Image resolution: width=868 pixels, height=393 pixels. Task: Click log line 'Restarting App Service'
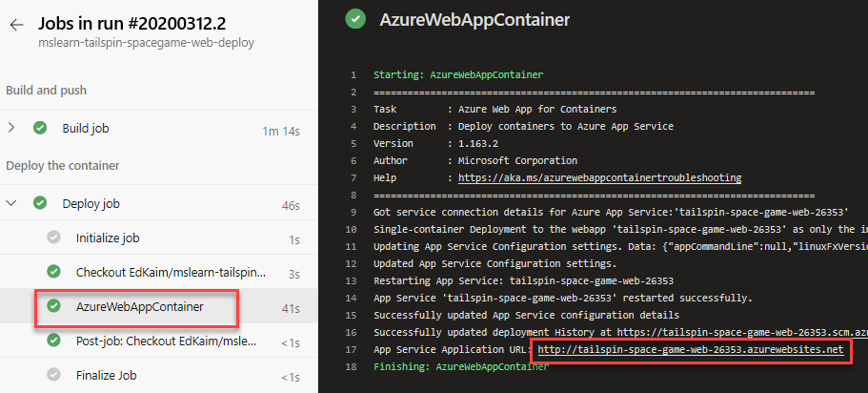[x=523, y=281]
